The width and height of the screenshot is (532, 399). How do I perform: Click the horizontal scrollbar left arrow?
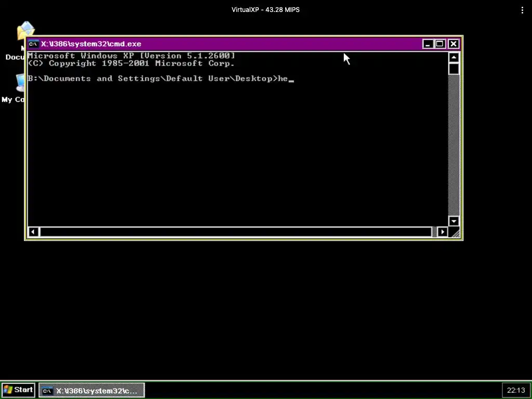click(x=33, y=232)
